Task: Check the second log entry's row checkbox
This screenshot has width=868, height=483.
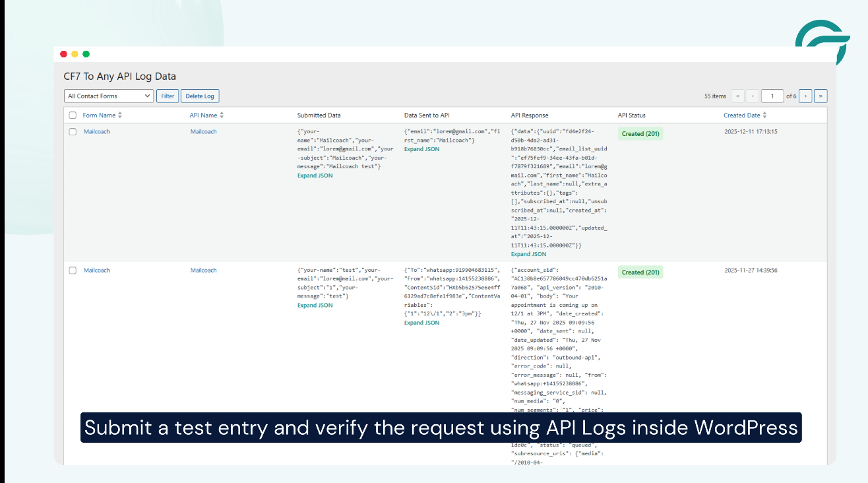Action: [x=73, y=269]
